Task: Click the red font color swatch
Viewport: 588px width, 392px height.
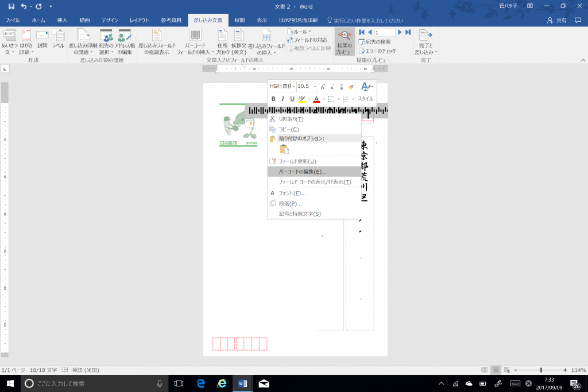Action: 316,99
